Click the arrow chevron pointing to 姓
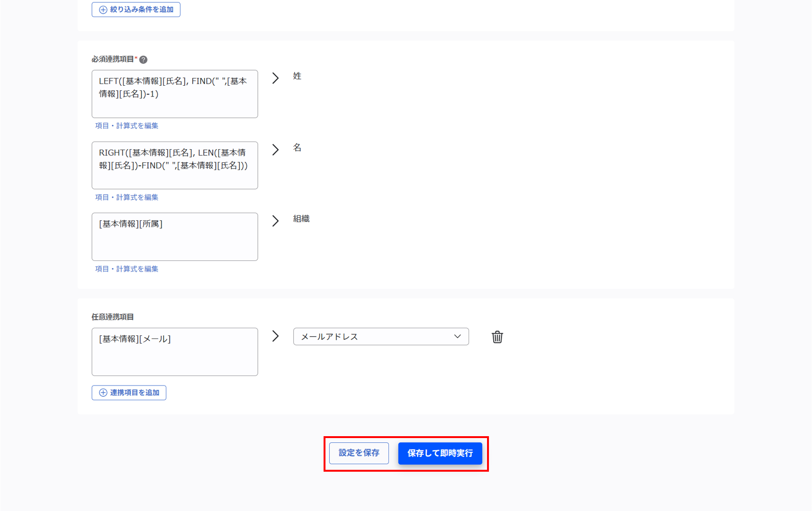This screenshot has height=511, width=812. click(x=275, y=78)
